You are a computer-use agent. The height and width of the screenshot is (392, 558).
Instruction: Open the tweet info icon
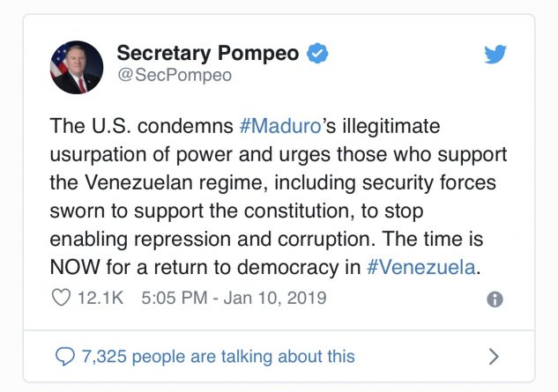click(495, 300)
